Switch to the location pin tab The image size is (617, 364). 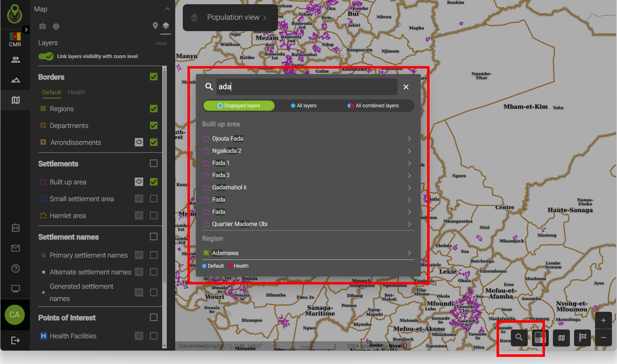point(155,26)
